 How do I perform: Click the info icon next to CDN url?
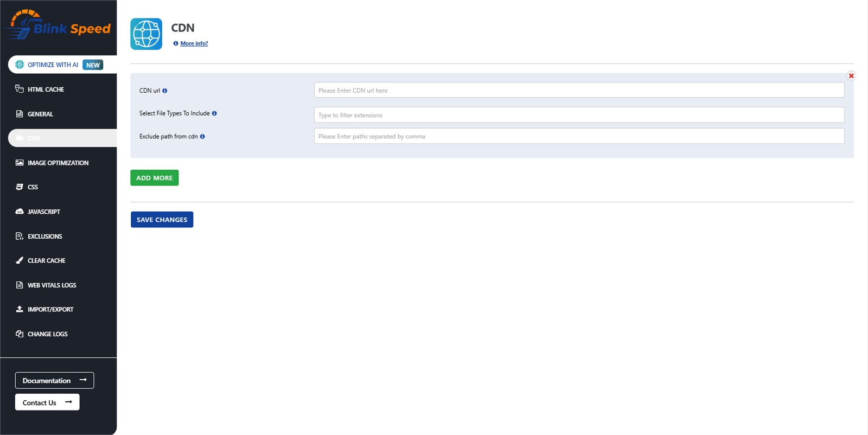tap(165, 91)
